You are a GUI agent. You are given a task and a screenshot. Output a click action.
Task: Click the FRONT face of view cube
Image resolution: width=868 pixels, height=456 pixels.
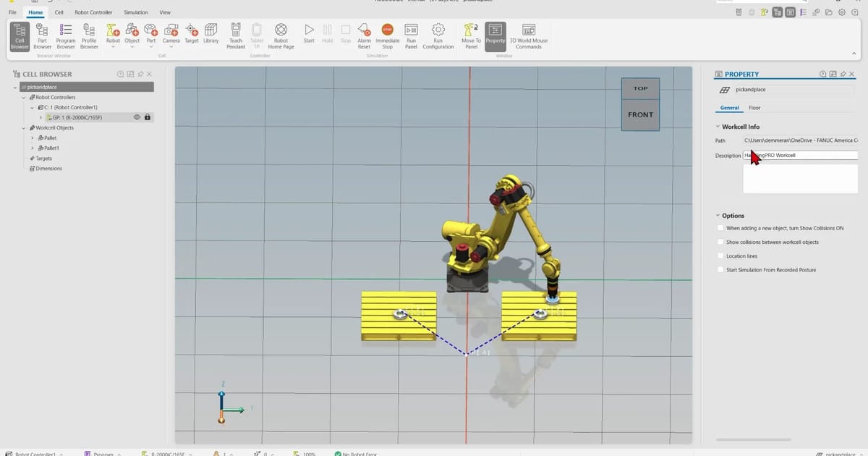[x=640, y=114]
